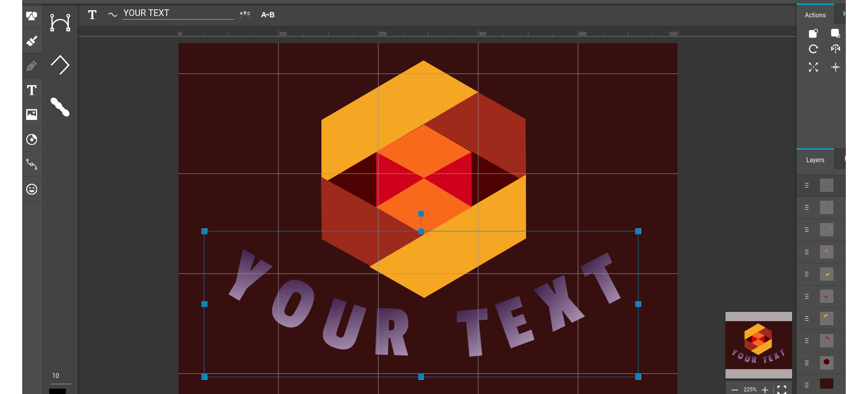Open the Image insert tool
Image resolution: width=868 pixels, height=394 pixels.
(32, 115)
